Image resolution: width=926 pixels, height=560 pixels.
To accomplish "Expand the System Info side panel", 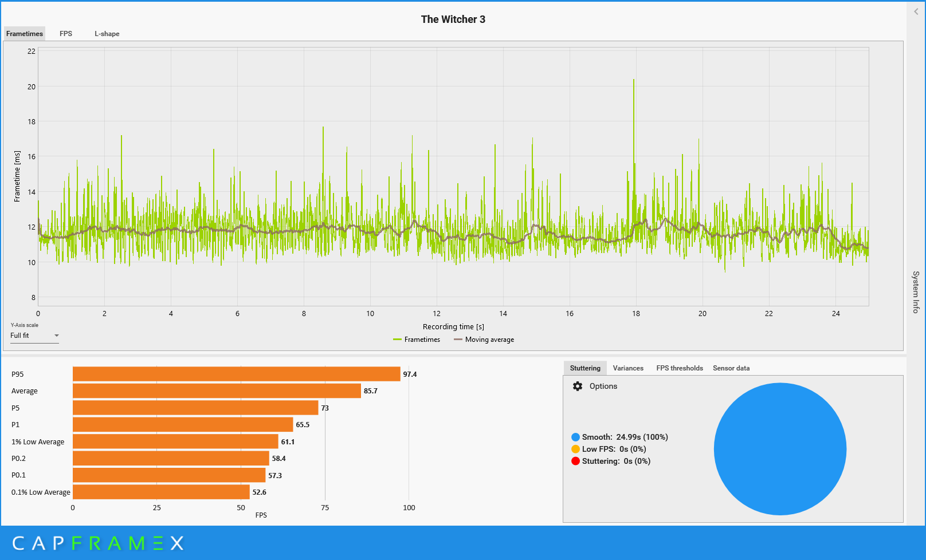I will click(916, 292).
